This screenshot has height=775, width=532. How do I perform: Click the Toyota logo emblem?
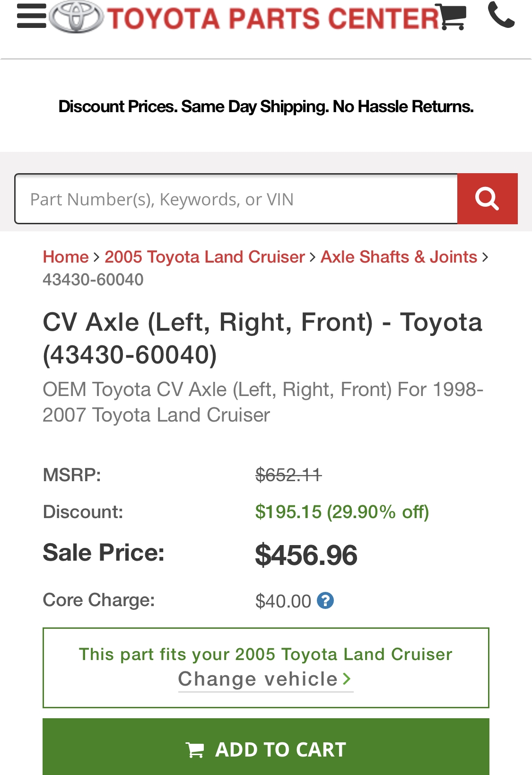[x=76, y=17]
